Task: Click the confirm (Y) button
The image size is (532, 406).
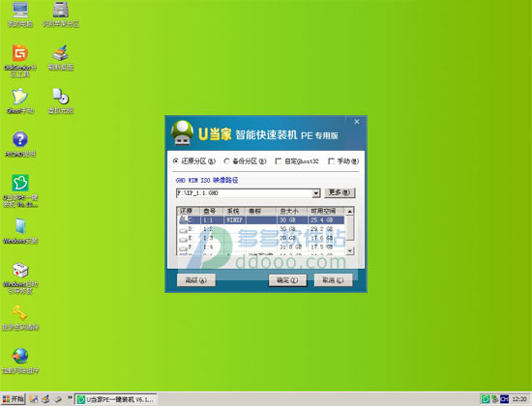Action: 287,280
